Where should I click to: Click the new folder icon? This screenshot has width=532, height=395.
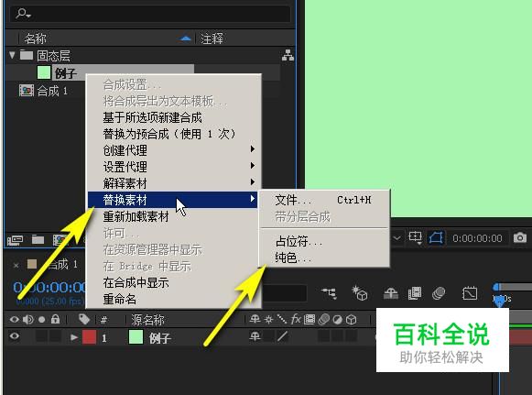tap(38, 240)
